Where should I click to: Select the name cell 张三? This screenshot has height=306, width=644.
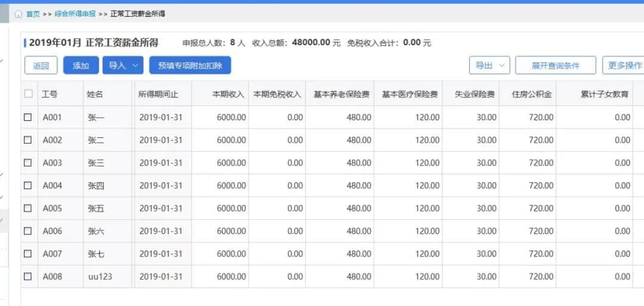[96, 163]
